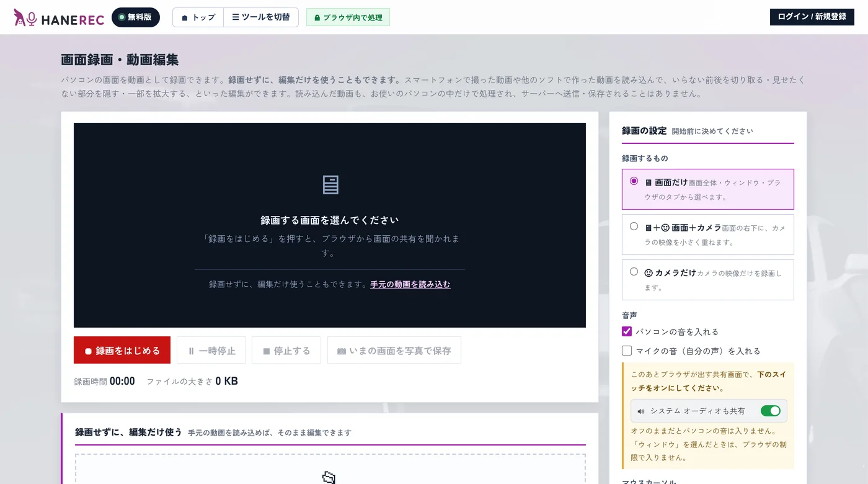The height and width of the screenshot is (484, 868).
Task: Select カメラだけ radio option
Action: [634, 271]
